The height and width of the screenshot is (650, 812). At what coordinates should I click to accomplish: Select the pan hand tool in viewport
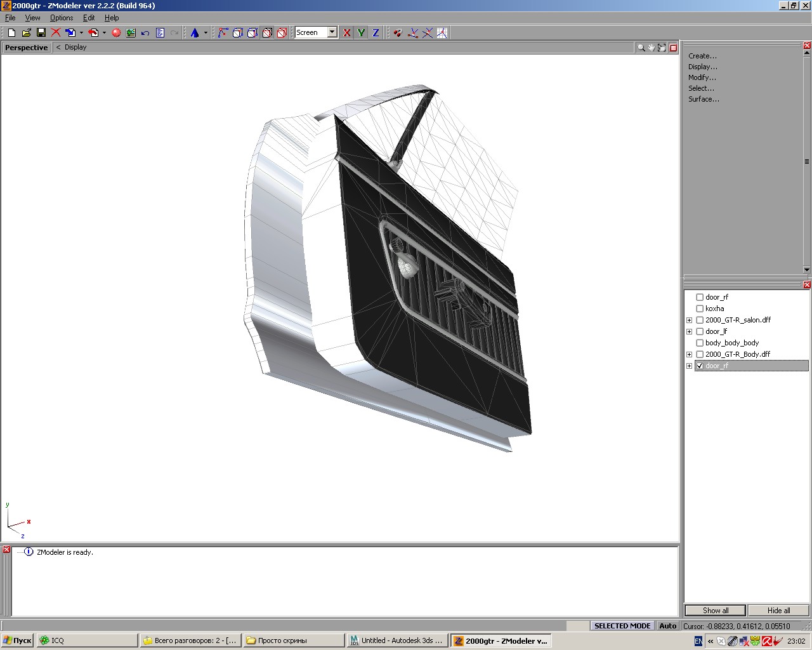click(652, 48)
